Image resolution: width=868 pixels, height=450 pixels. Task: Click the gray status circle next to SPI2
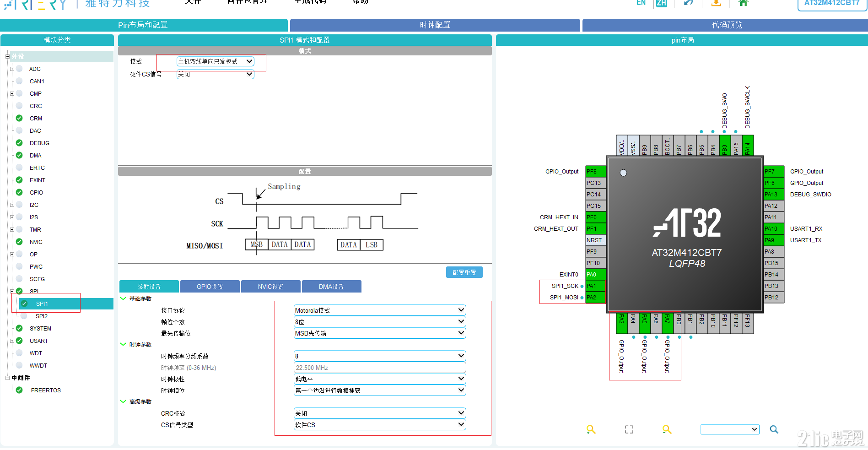point(24,316)
